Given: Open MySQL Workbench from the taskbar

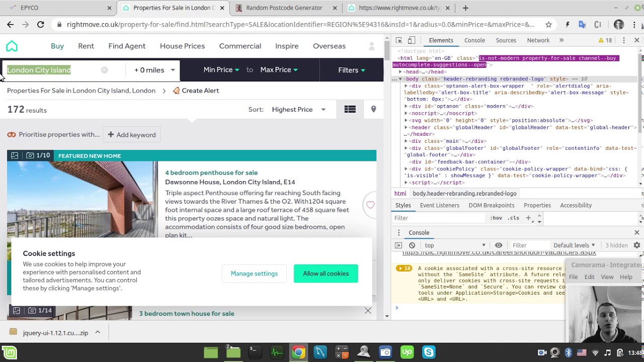Looking at the screenshot, I should [x=320, y=352].
